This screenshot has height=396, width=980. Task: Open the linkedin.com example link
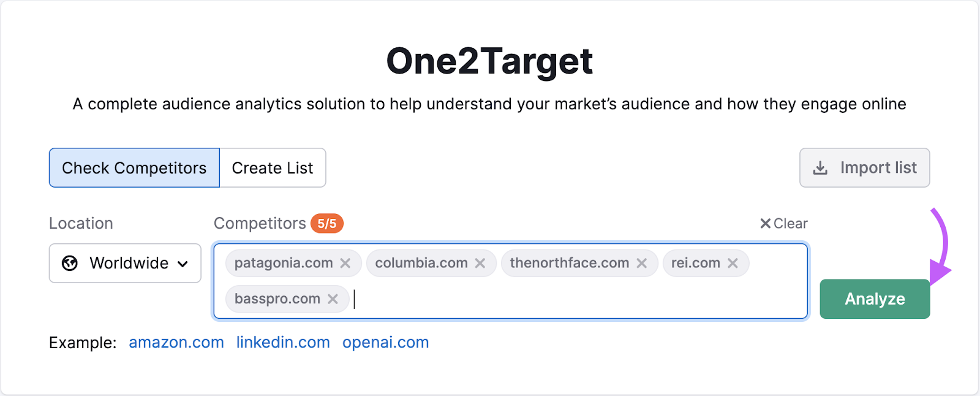pos(283,342)
